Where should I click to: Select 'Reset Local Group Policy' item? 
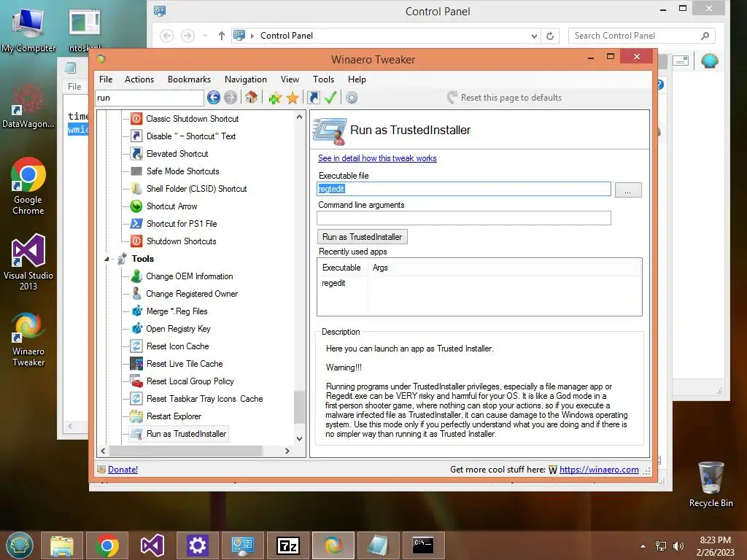coord(190,381)
